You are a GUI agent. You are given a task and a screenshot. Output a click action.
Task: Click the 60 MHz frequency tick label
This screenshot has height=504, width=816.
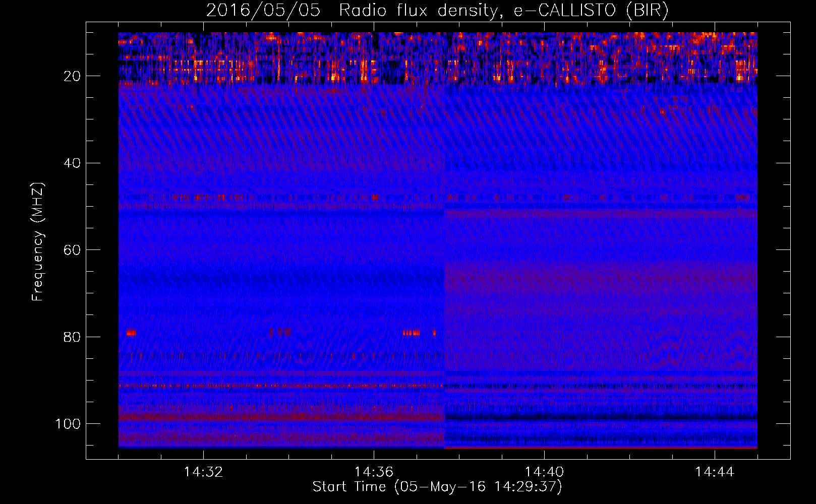72,250
